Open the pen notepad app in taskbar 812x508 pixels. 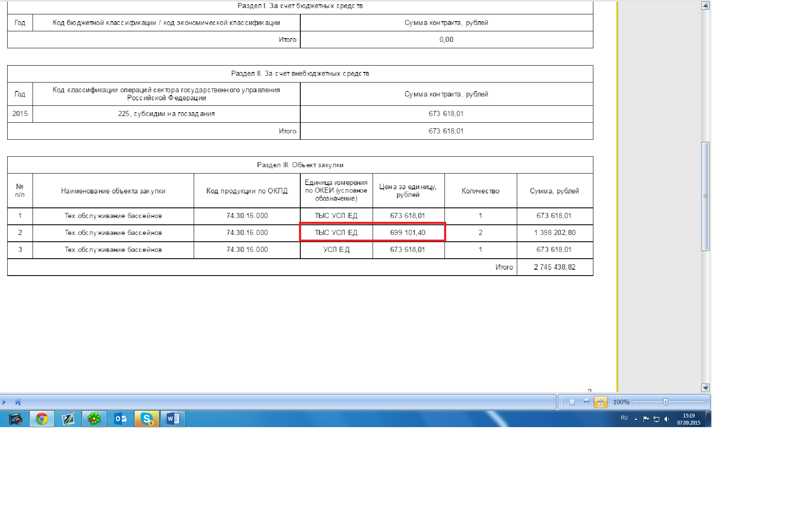[x=68, y=419]
